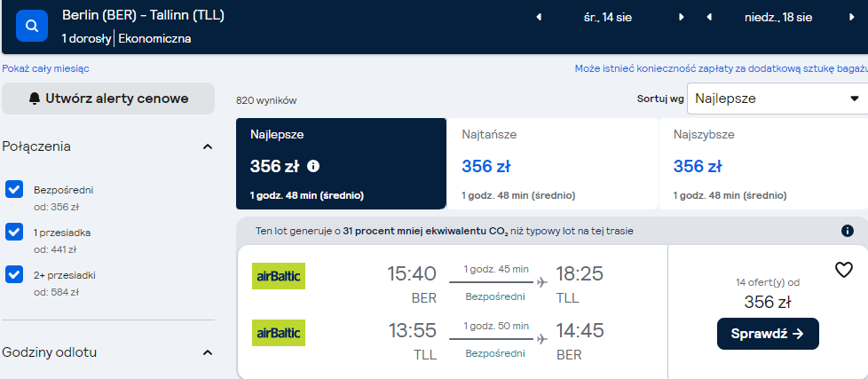868x379 pixels.
Task: Click airBaltic logo for 15:40 flight
Action: pos(279,276)
